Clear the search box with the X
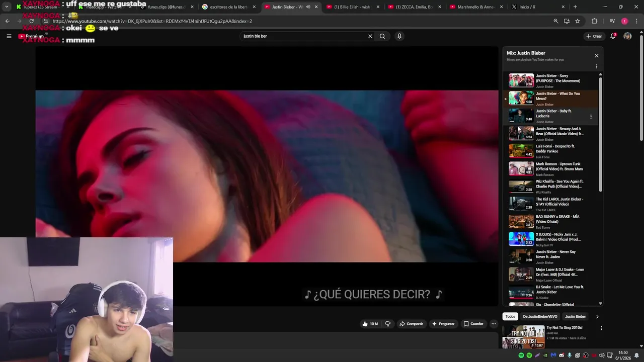The width and height of the screenshot is (644, 362). pos(370,36)
